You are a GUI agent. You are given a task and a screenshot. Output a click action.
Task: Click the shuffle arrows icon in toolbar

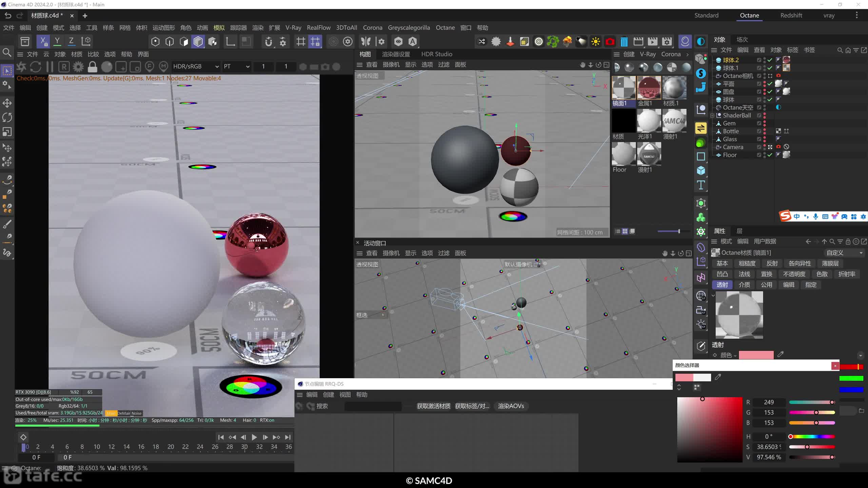click(481, 41)
